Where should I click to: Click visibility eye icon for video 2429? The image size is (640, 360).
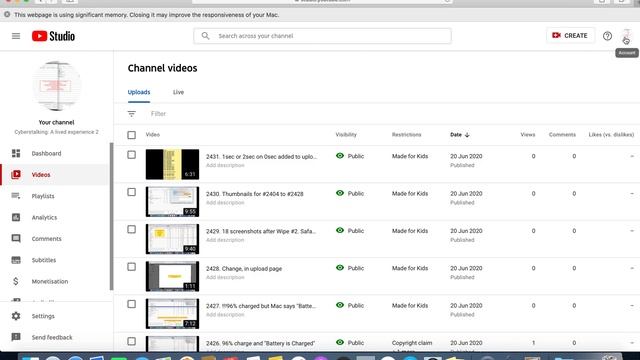(340, 231)
